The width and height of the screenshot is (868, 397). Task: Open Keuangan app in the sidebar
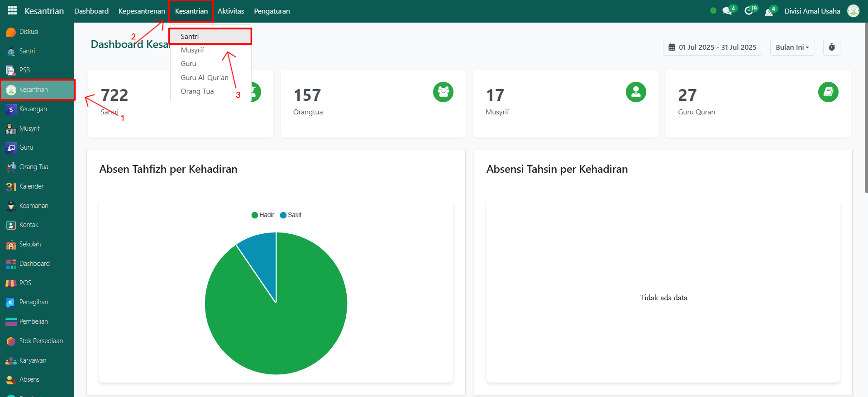[x=33, y=109]
